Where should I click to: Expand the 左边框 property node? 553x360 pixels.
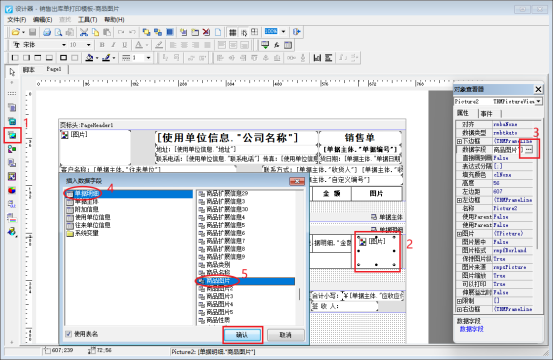pyautogui.click(x=459, y=200)
